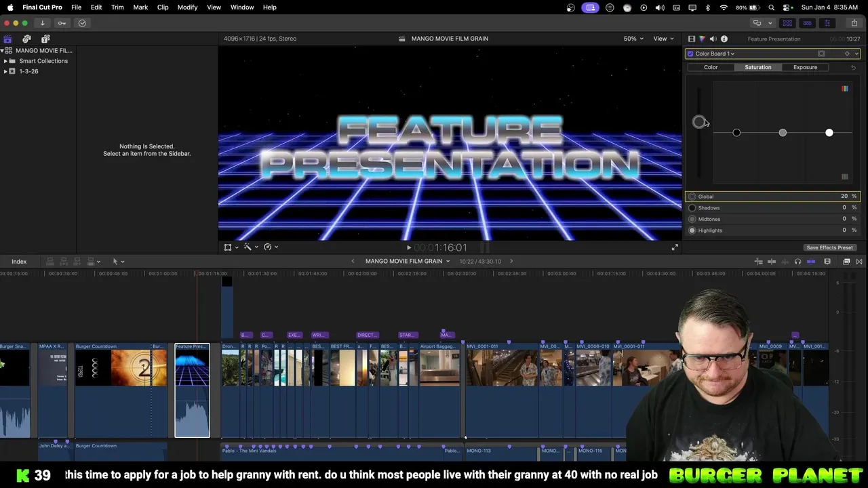Reset the Color Board via arrow
The image size is (868, 488).
pyautogui.click(x=853, y=67)
